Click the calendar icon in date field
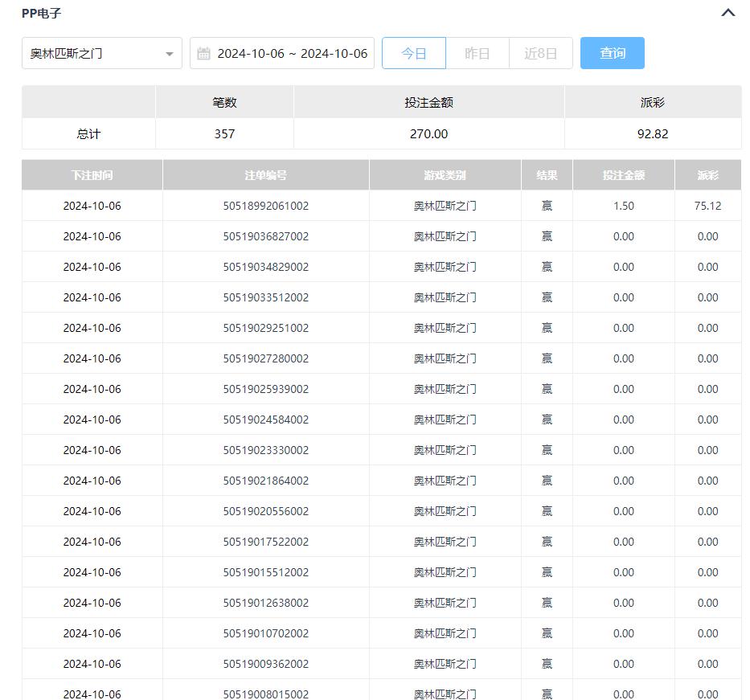This screenshot has width=750, height=700. (x=204, y=54)
